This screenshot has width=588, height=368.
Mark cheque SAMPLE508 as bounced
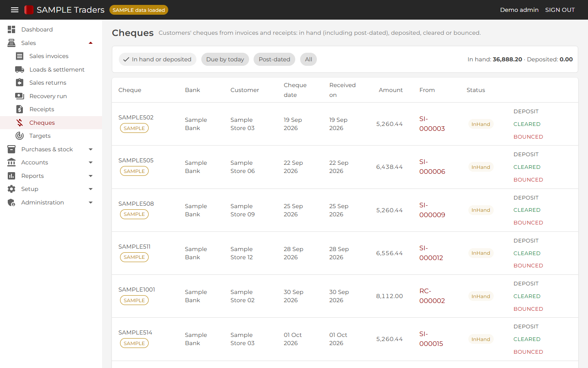[x=528, y=222]
